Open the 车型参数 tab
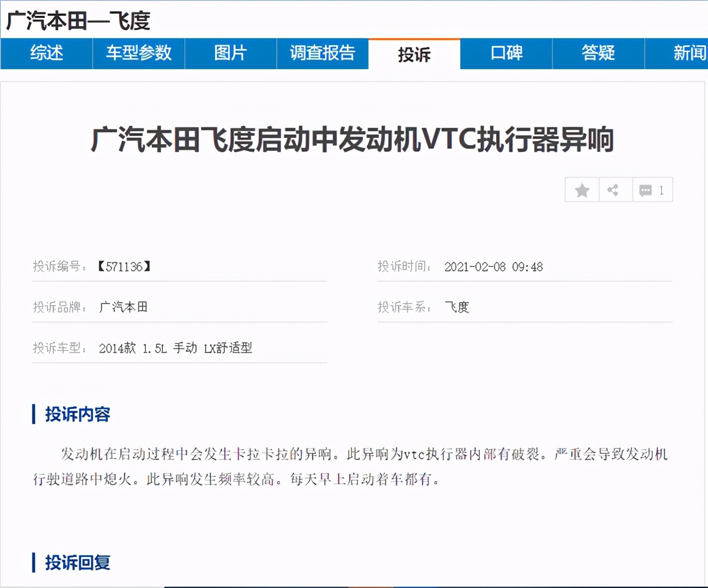Screen dimensions: 708x588 pyautogui.click(x=138, y=53)
